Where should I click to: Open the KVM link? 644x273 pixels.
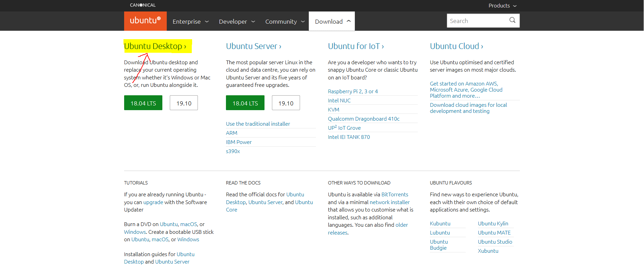[x=333, y=110]
